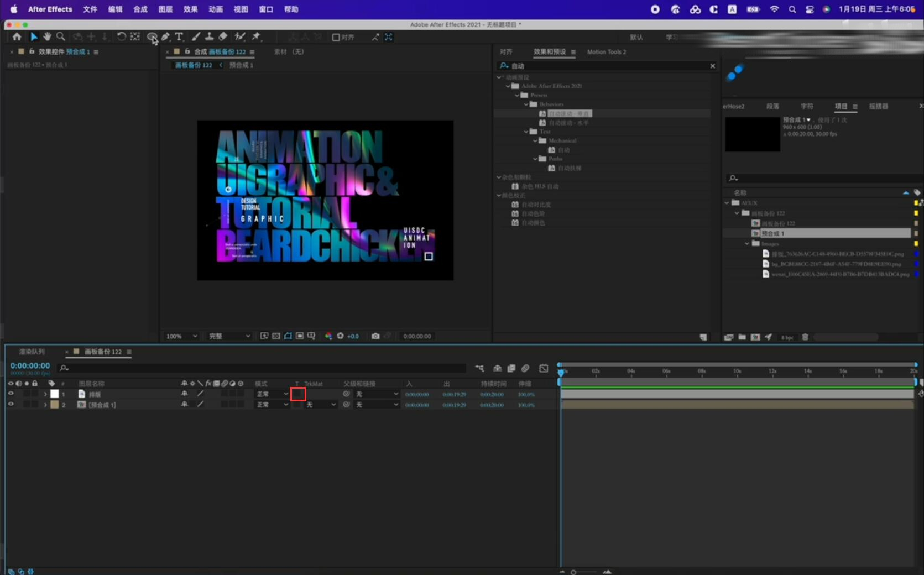Toggle the 对齐 snapping checkbox
This screenshot has width=924, height=575.
point(336,37)
